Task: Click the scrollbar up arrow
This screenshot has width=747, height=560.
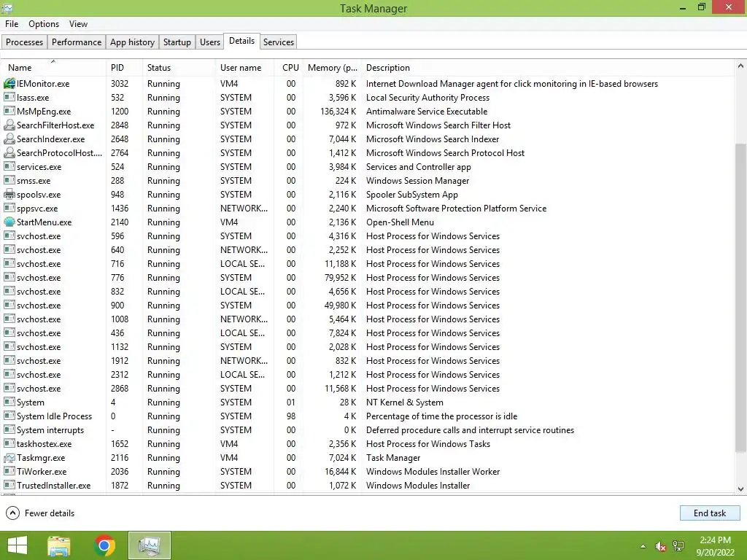Action: [740, 66]
